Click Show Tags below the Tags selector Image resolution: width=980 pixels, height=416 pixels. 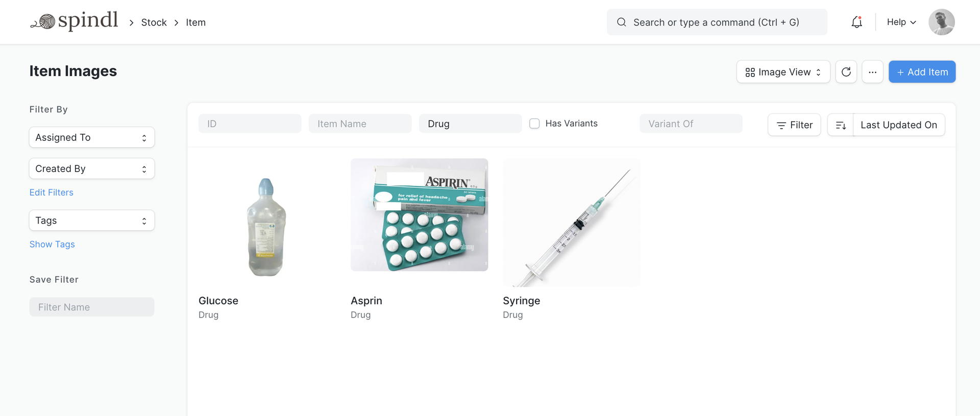(52, 244)
